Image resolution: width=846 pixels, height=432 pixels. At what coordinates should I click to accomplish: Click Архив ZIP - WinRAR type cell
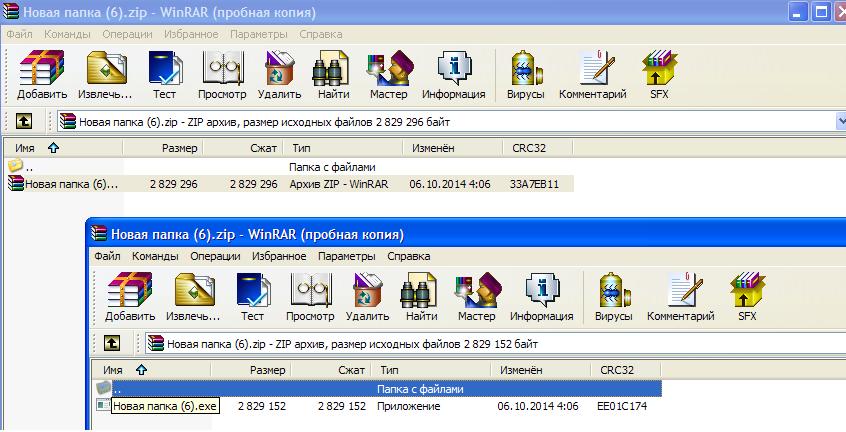339,184
